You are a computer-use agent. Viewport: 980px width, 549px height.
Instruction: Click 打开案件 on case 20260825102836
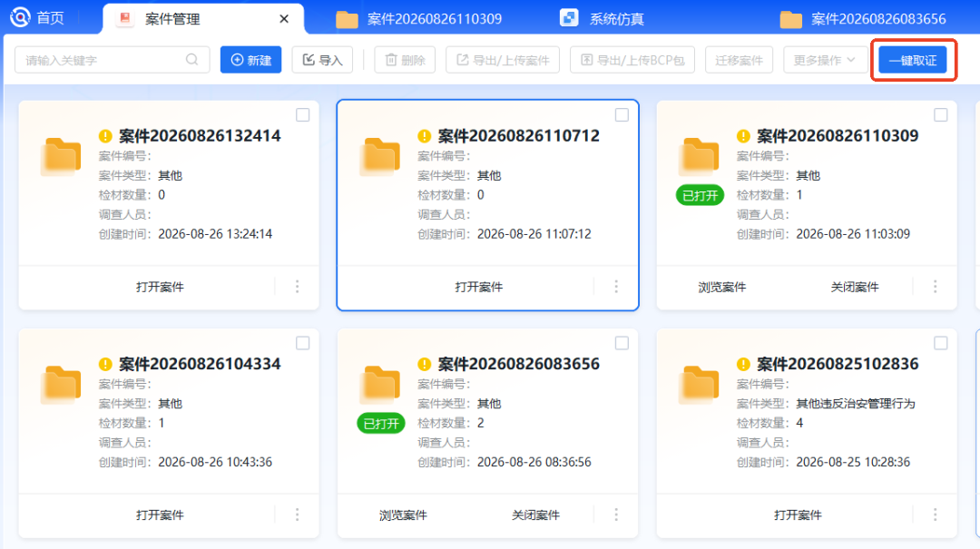pos(798,515)
